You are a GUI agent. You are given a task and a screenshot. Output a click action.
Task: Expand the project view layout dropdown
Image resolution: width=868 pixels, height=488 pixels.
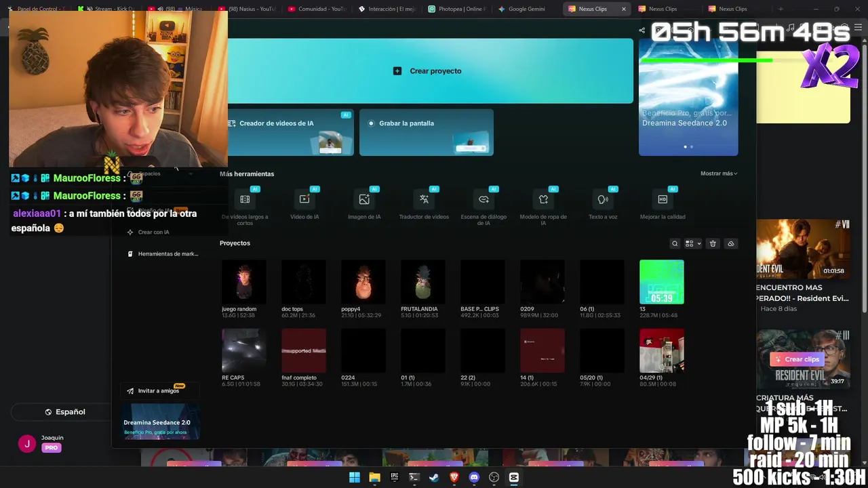[693, 243]
